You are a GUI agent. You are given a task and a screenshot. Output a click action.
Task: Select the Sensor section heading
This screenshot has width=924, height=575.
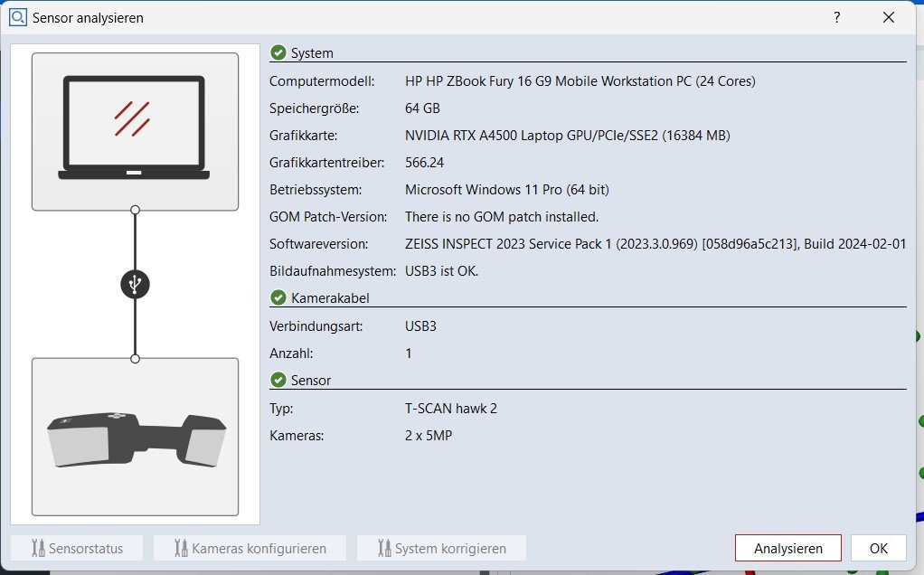point(310,380)
